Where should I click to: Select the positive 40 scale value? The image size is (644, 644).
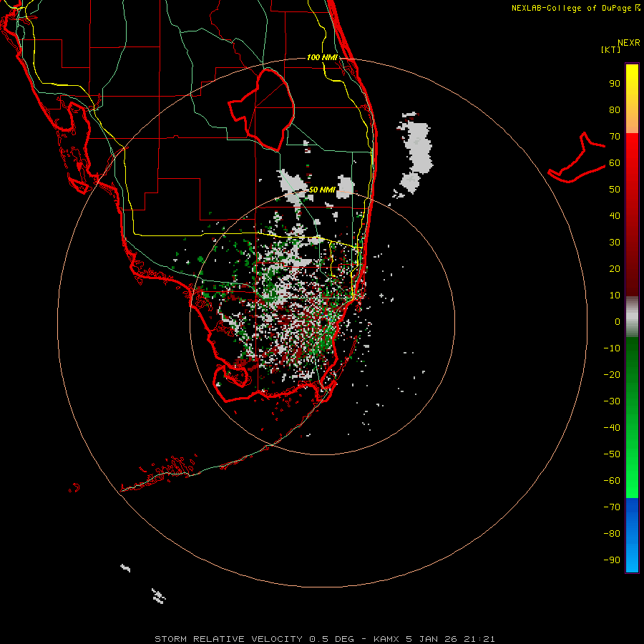(x=615, y=216)
